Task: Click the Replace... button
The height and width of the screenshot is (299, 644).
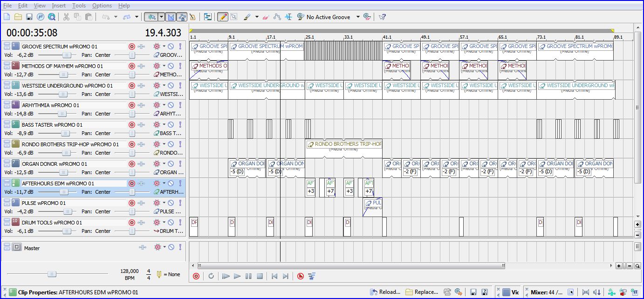Action: coord(422,292)
